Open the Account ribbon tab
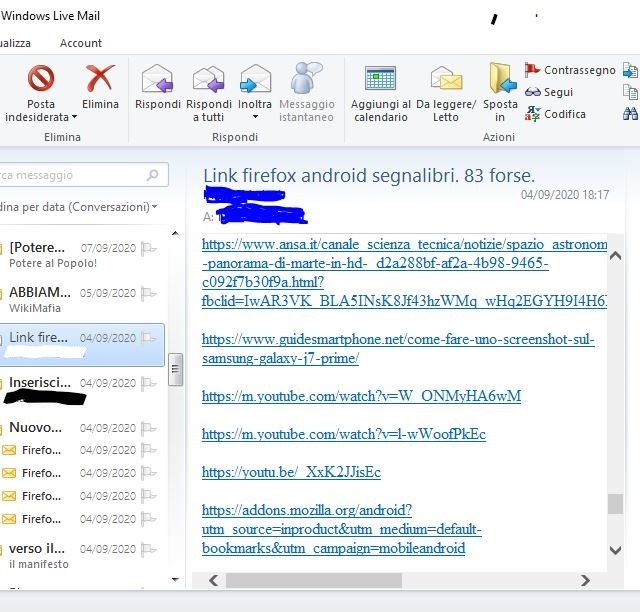 pos(81,43)
